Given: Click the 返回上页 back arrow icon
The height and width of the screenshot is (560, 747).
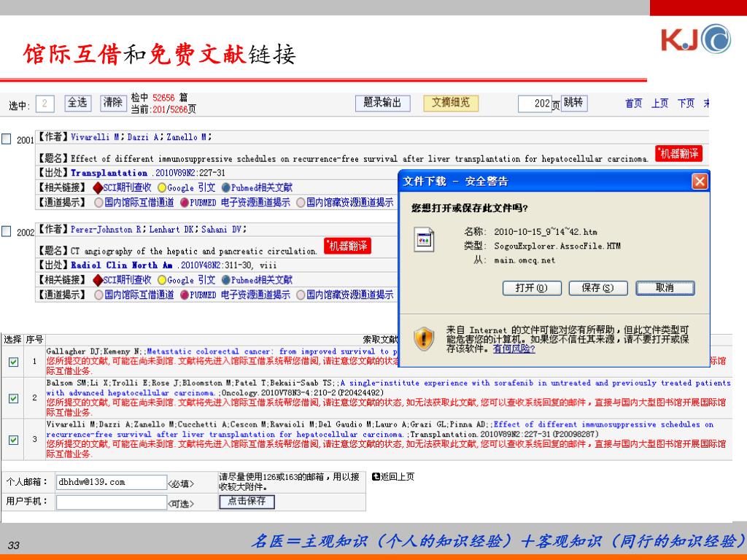Looking at the screenshot, I should pyautogui.click(x=376, y=477).
